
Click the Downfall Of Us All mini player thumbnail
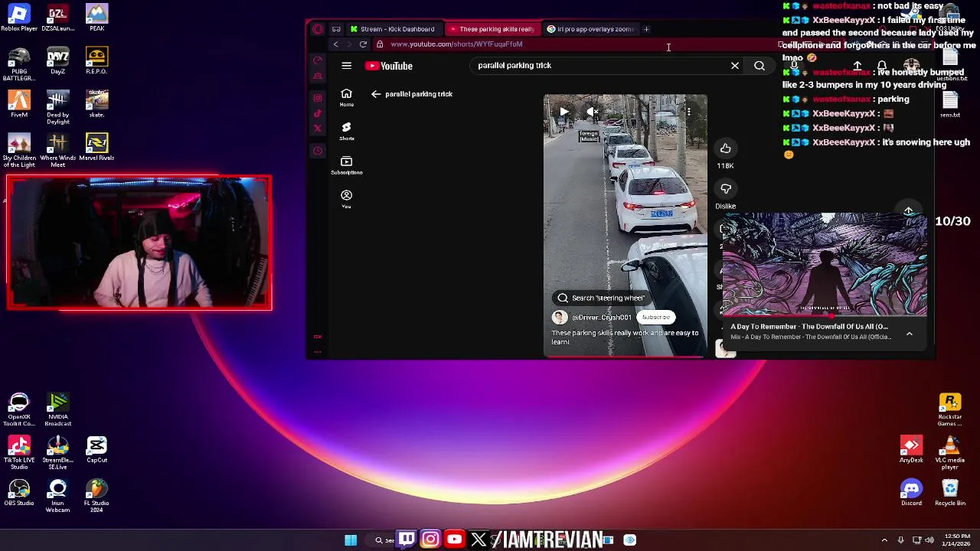click(825, 264)
